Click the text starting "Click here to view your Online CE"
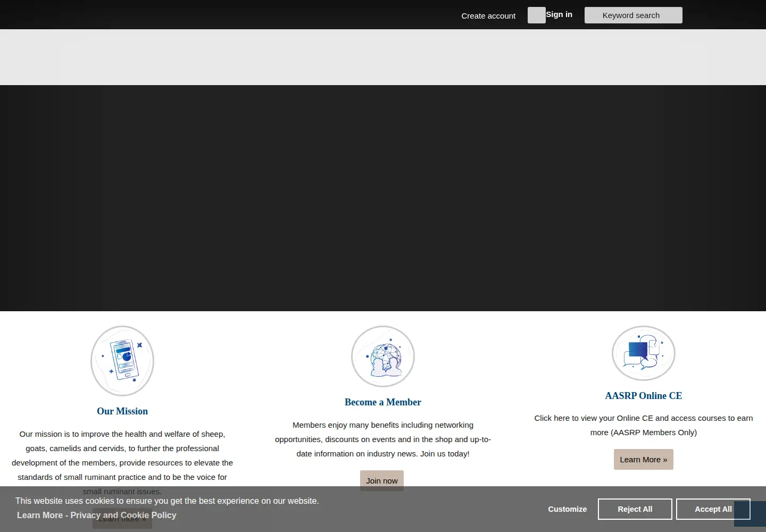 click(x=644, y=425)
